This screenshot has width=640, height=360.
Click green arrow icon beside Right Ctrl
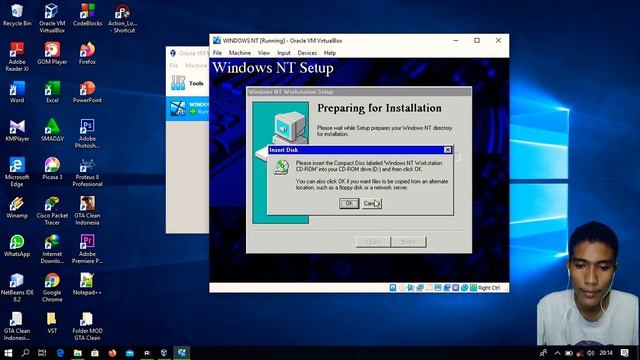click(473, 288)
